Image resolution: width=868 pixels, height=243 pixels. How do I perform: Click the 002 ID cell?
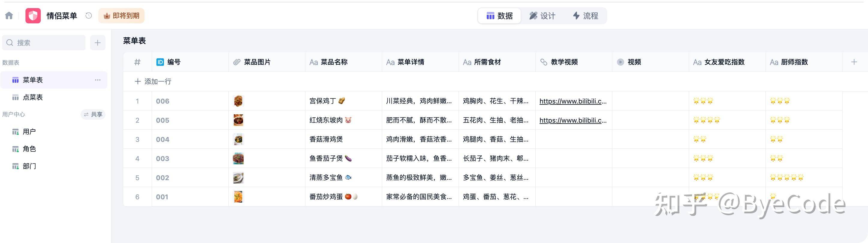(x=190, y=178)
